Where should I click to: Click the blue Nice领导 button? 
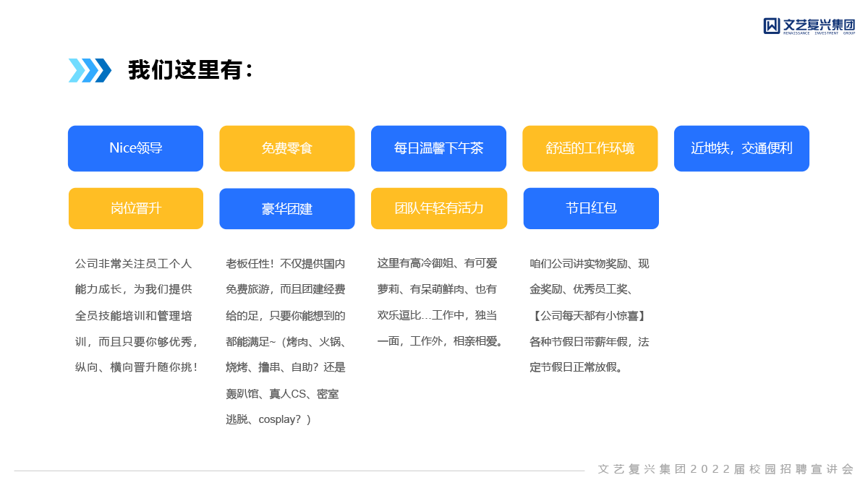tap(135, 148)
